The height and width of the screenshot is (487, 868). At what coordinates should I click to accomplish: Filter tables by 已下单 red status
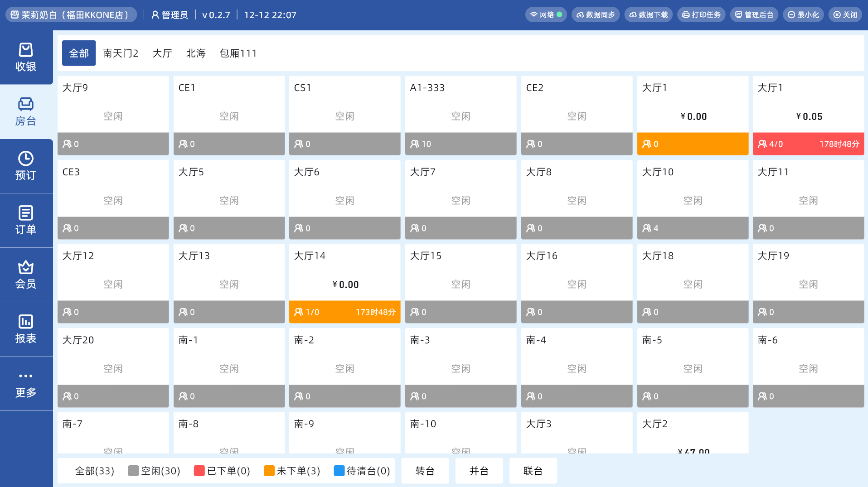click(x=222, y=471)
